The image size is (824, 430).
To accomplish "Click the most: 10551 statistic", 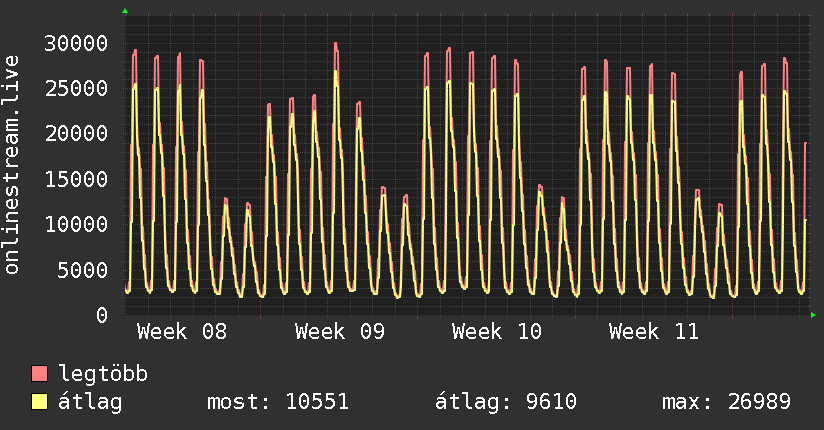I will (277, 402).
